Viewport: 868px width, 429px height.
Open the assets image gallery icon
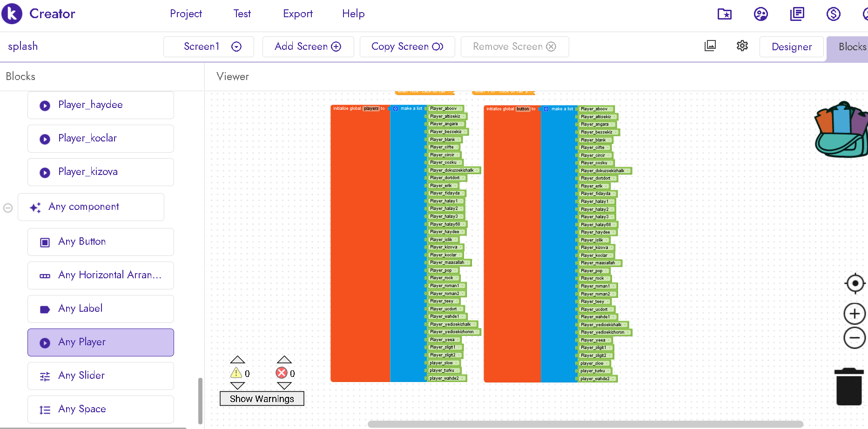point(710,46)
